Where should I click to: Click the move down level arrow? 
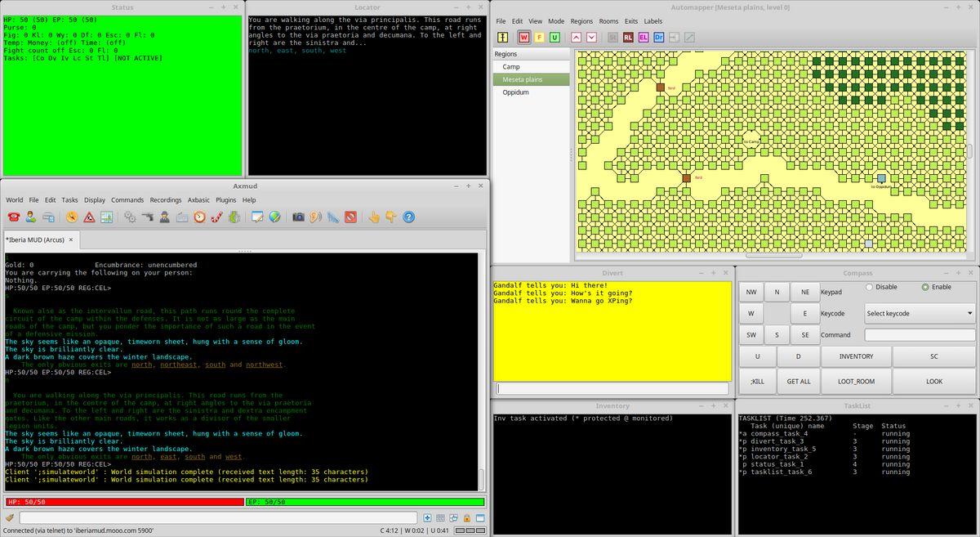coord(592,37)
